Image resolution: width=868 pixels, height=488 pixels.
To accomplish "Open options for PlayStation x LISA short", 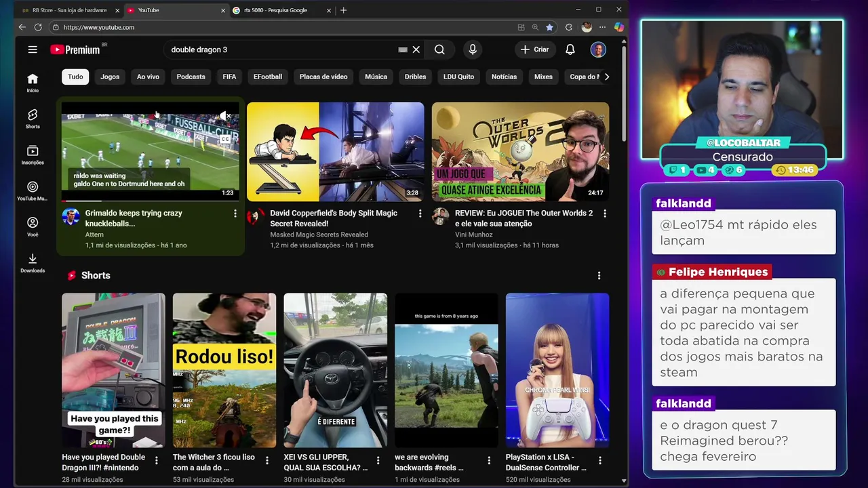I will coord(600,460).
